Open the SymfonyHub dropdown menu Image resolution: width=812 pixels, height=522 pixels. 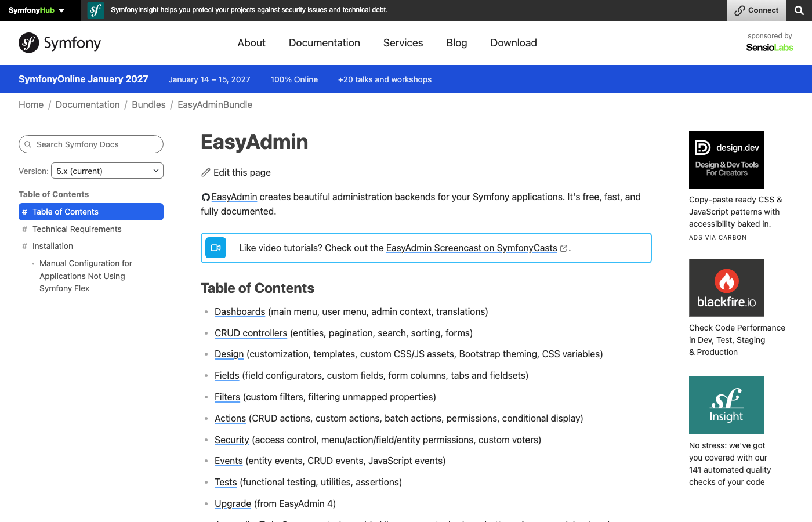(37, 10)
